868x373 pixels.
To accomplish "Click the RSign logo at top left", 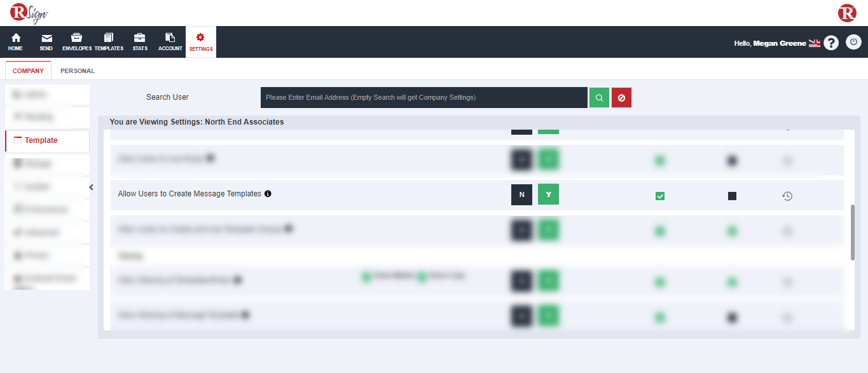I will coord(29,13).
